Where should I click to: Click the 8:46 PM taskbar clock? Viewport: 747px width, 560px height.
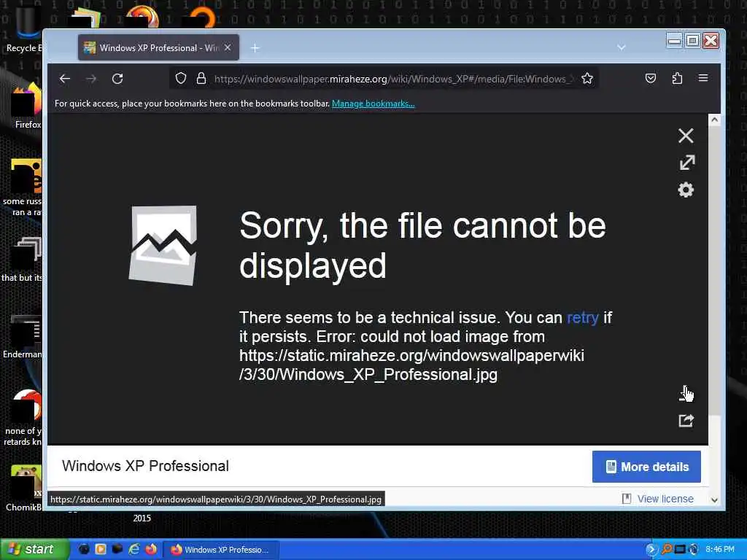[x=720, y=550]
